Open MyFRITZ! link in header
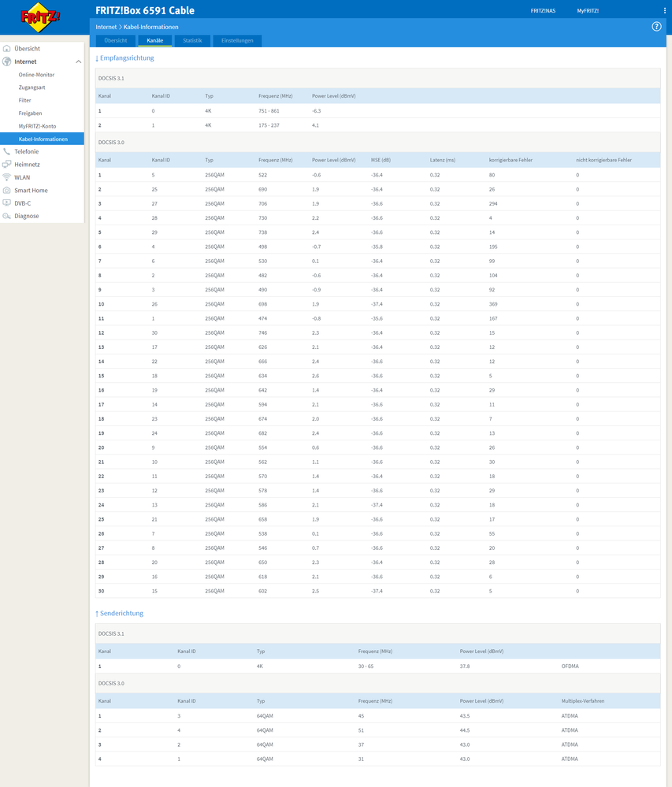This screenshot has width=672, height=787. click(588, 11)
